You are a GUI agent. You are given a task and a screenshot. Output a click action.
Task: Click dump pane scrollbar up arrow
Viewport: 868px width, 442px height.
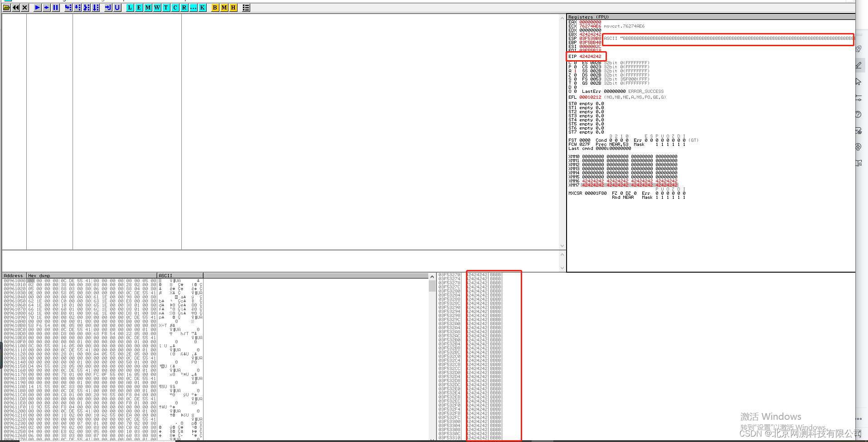[x=432, y=276]
